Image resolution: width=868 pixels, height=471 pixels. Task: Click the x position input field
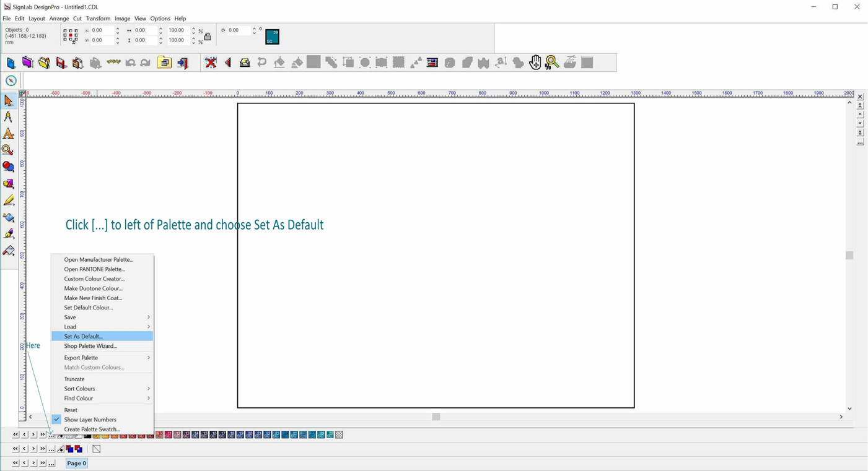(x=101, y=30)
